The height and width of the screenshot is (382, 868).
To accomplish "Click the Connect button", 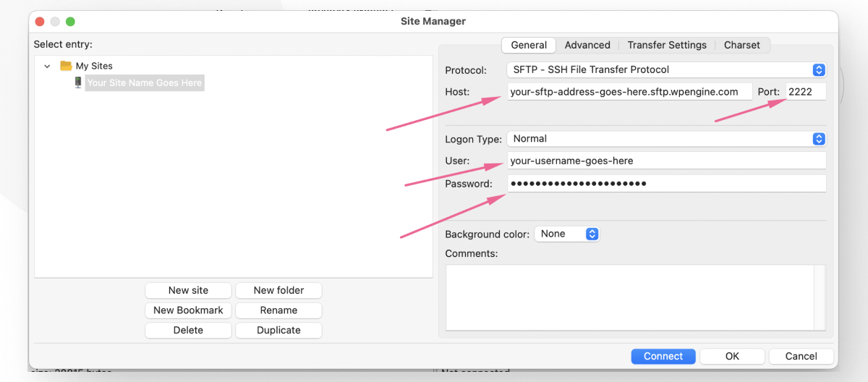I will pyautogui.click(x=663, y=356).
